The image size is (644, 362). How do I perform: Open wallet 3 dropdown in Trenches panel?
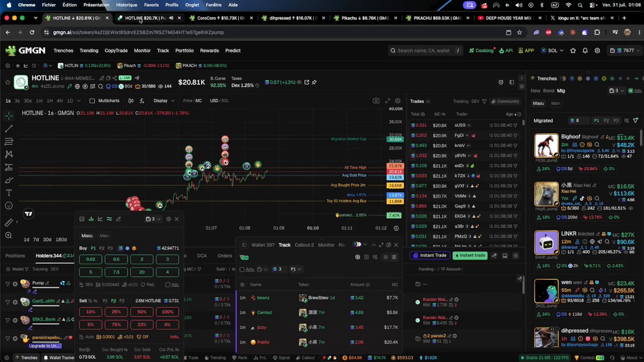tap(618, 91)
